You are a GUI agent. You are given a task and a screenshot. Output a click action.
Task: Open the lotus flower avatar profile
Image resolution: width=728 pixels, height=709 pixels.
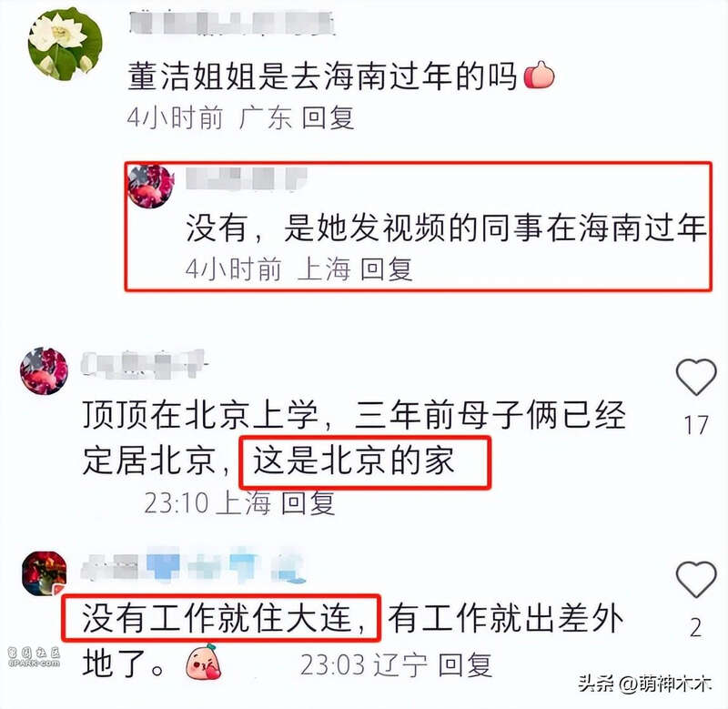click(66, 44)
